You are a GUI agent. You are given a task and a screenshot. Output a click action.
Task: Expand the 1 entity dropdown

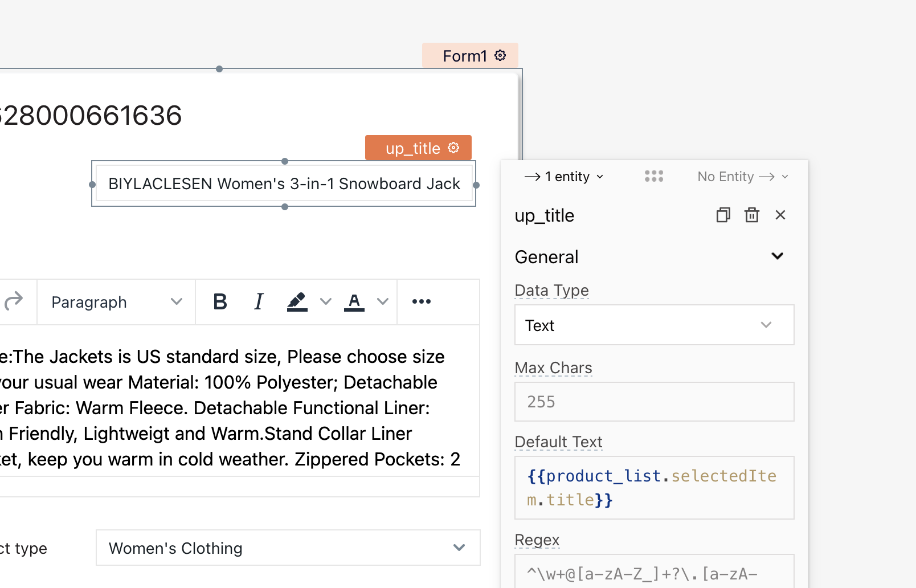(x=564, y=177)
